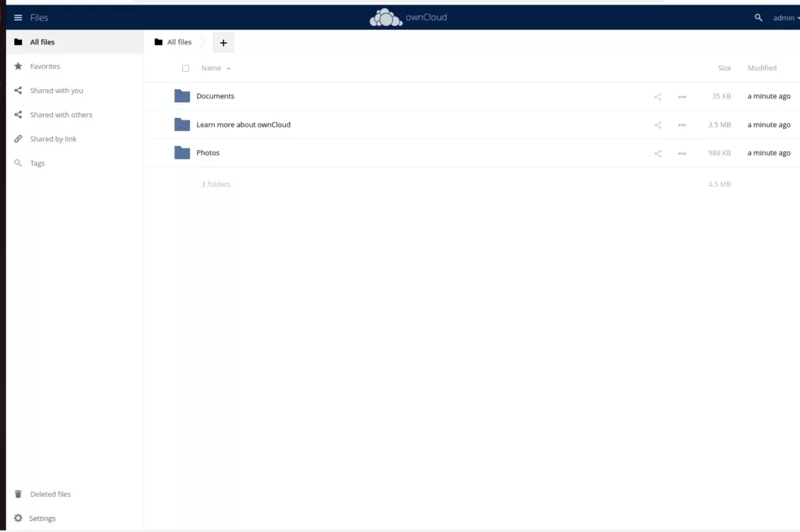Click Learn more about ownCloud size 3.5 MB
This screenshot has height=532, width=800.
[720, 124]
